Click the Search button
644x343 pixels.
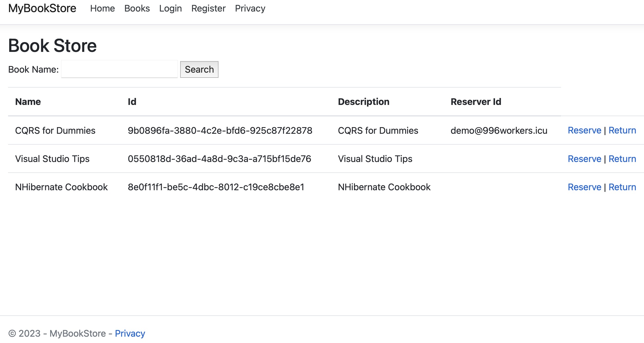click(199, 69)
